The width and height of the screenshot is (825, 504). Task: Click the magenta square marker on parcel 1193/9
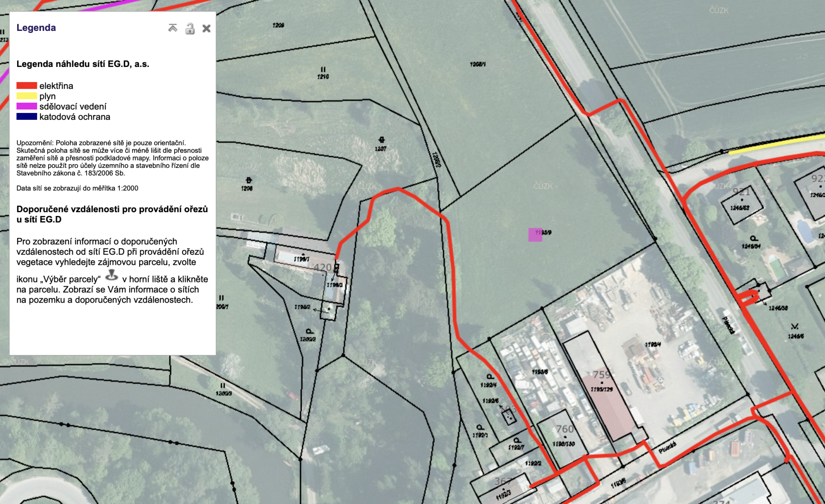pyautogui.click(x=535, y=235)
